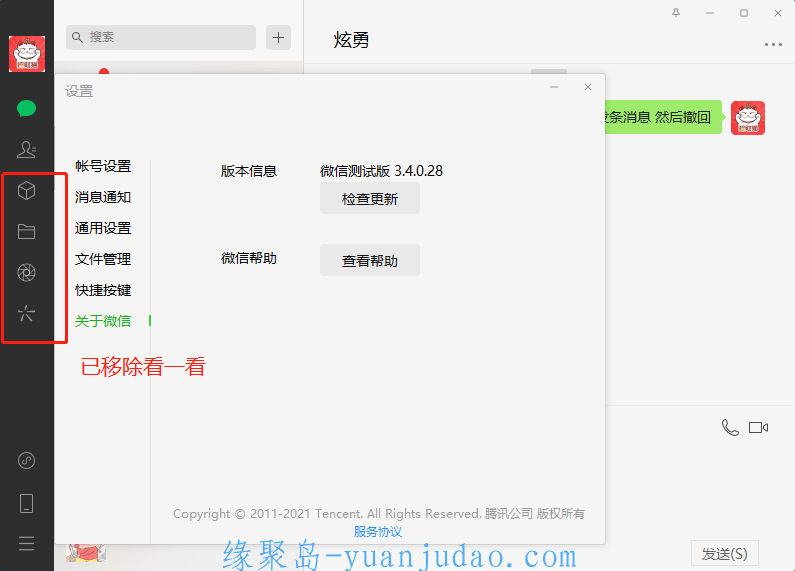Click the chat title 炫勇
Image resolution: width=795 pixels, height=571 pixels.
coord(351,40)
